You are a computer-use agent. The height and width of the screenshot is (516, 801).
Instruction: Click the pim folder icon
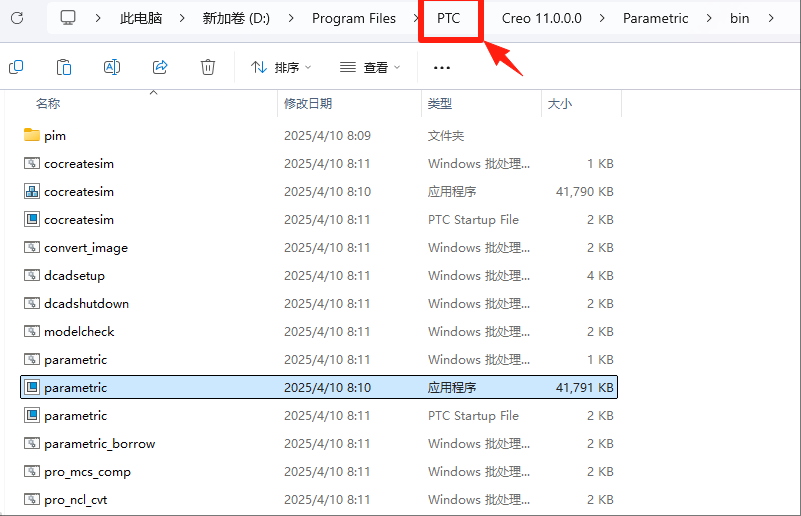32,135
